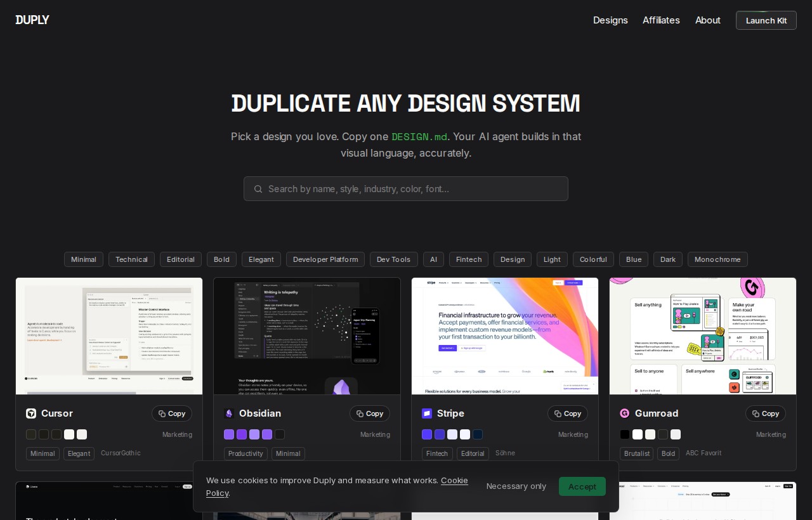Click the Editorial tag on the Stripe card
812x520 pixels.
click(473, 453)
